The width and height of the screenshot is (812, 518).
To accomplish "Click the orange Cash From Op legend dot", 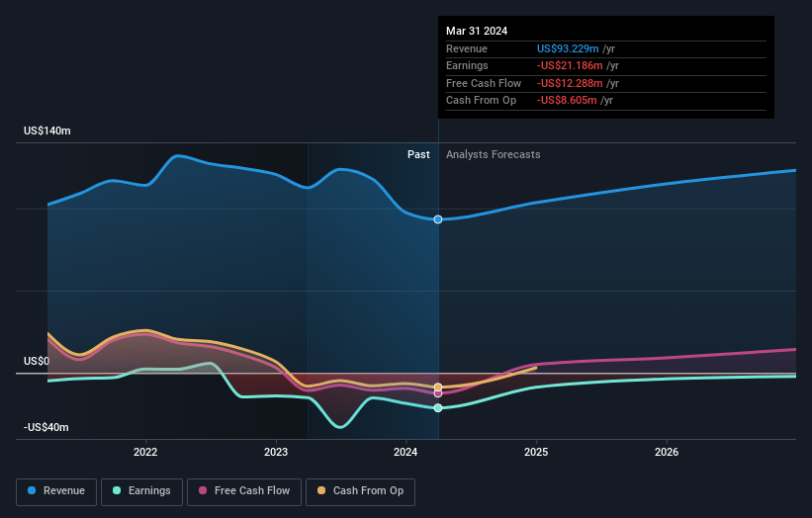I will coord(321,490).
